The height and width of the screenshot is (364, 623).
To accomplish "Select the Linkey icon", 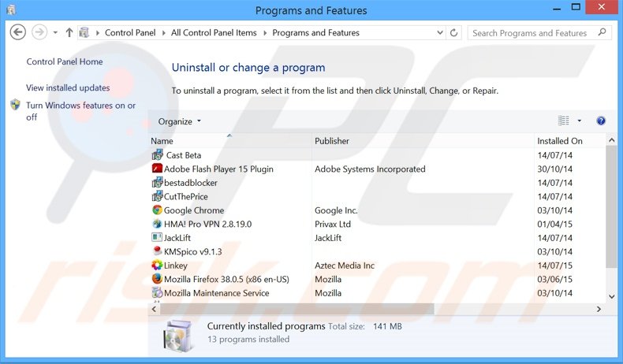I will [x=158, y=265].
